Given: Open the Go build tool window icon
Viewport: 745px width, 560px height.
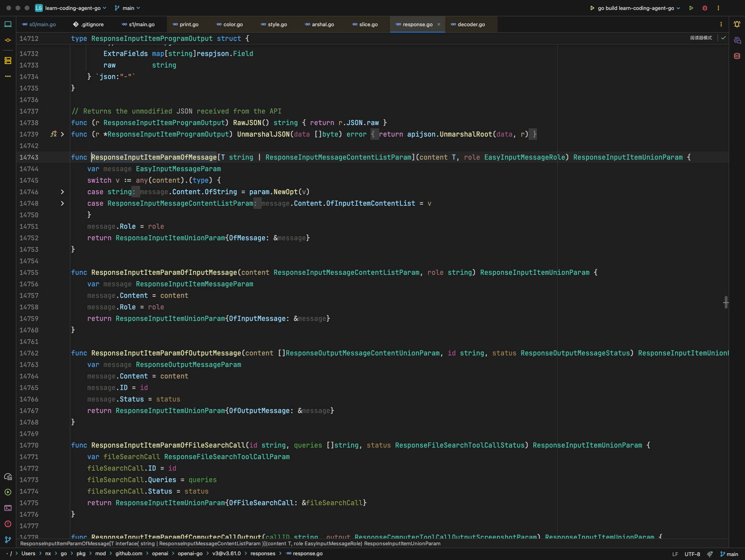Looking at the screenshot, I should point(8,477).
